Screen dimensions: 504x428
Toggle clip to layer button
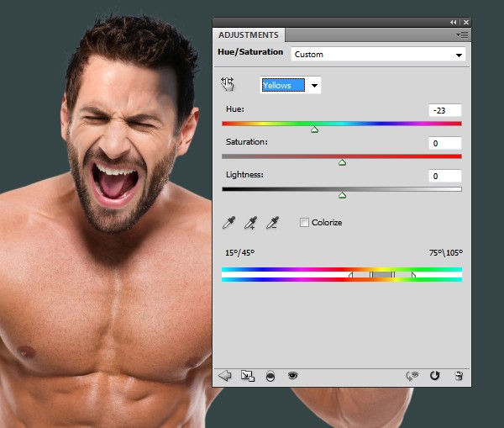tap(270, 376)
